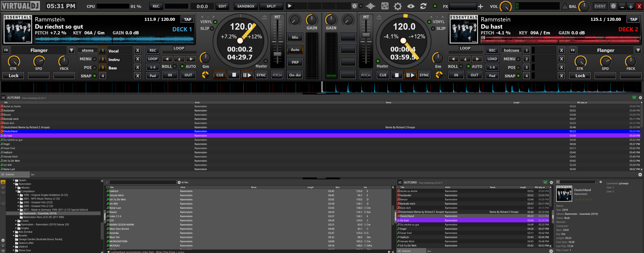644x253 pixels.
Task: Toggle MENU option on Deck 1 pads
Action: 95,59
